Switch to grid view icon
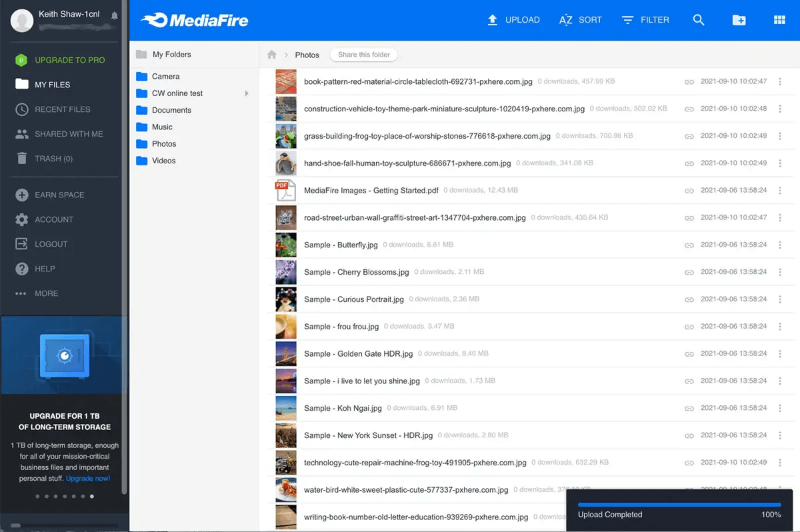 click(x=779, y=20)
